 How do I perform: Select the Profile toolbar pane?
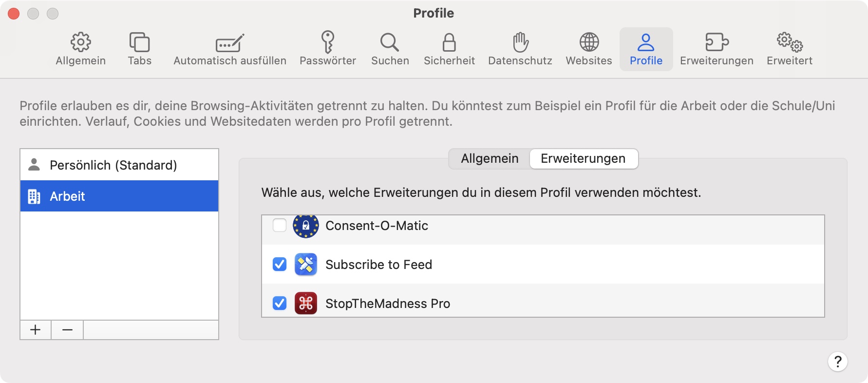646,49
